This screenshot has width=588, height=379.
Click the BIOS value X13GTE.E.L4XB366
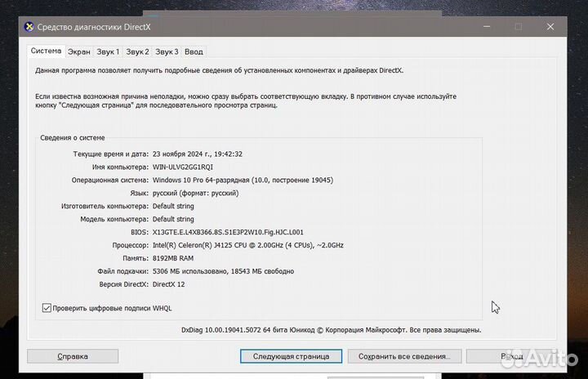click(x=228, y=232)
